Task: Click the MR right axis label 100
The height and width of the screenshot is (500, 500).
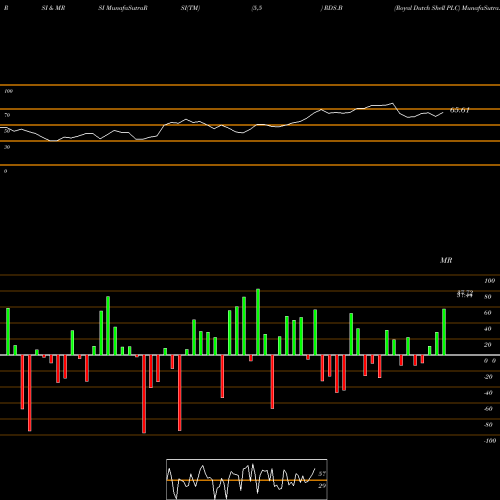Action: tap(490, 281)
